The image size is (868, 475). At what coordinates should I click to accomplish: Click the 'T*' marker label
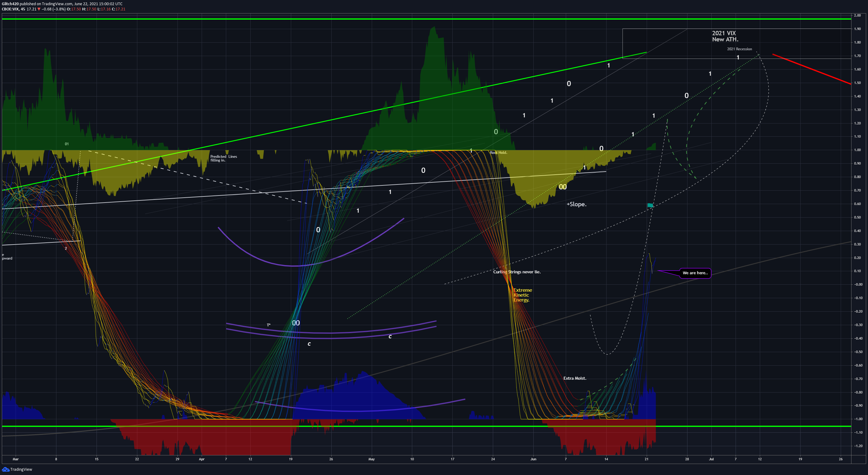point(268,325)
